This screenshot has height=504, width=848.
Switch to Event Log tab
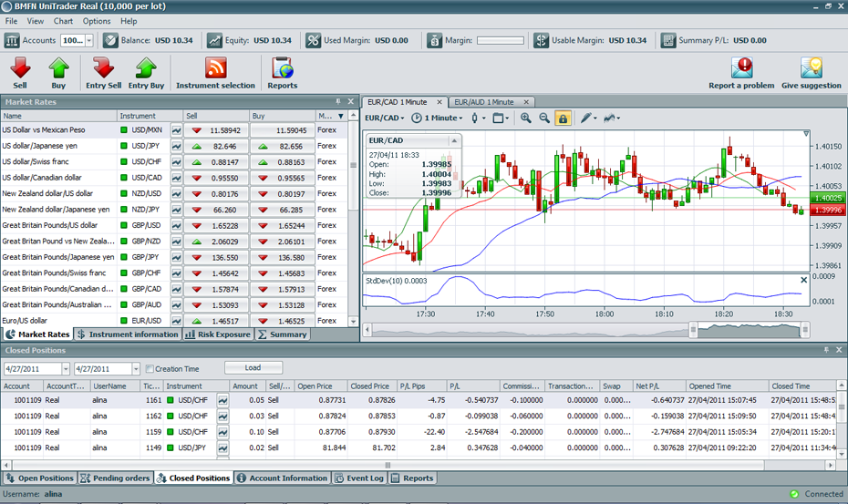359,478
